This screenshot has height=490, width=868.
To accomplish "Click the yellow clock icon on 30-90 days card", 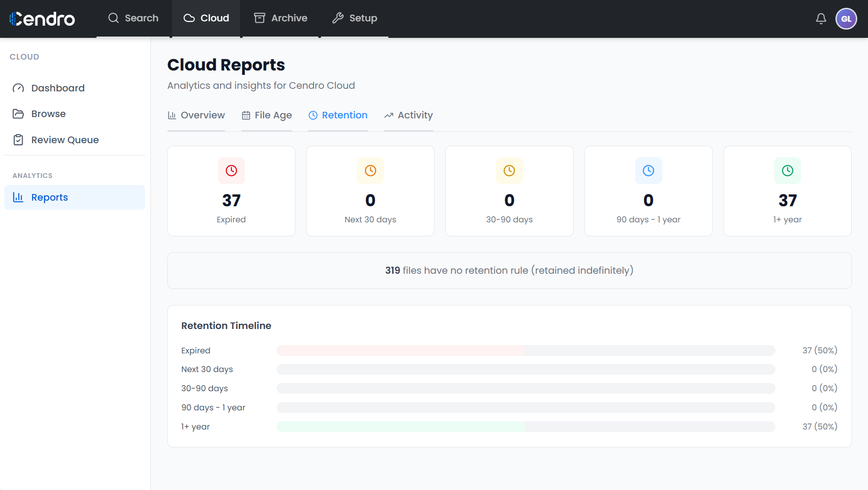I will coord(509,171).
